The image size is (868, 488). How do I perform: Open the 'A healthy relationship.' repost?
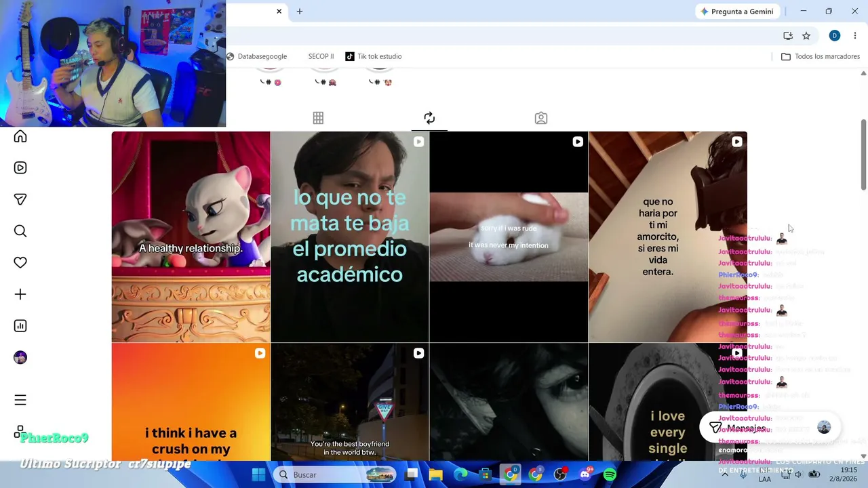[x=191, y=237]
